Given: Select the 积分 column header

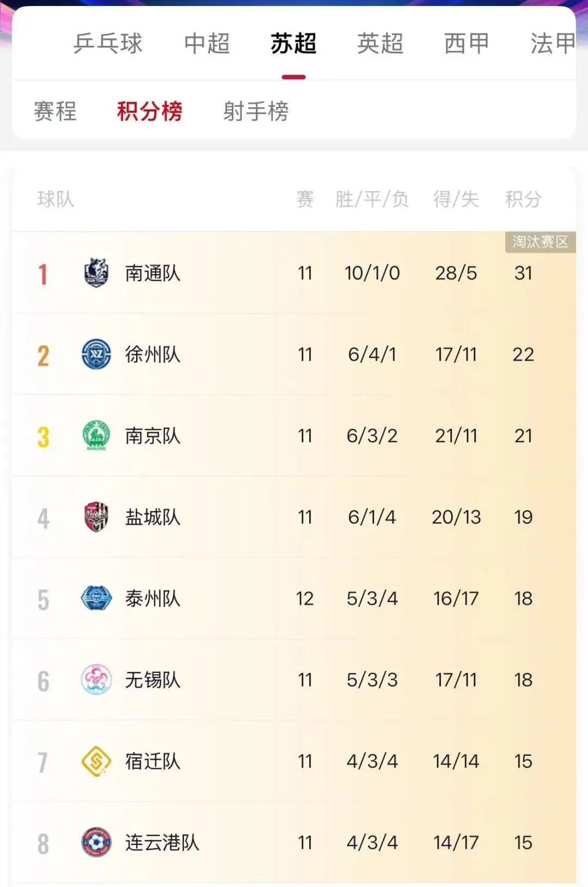Looking at the screenshot, I should [523, 199].
